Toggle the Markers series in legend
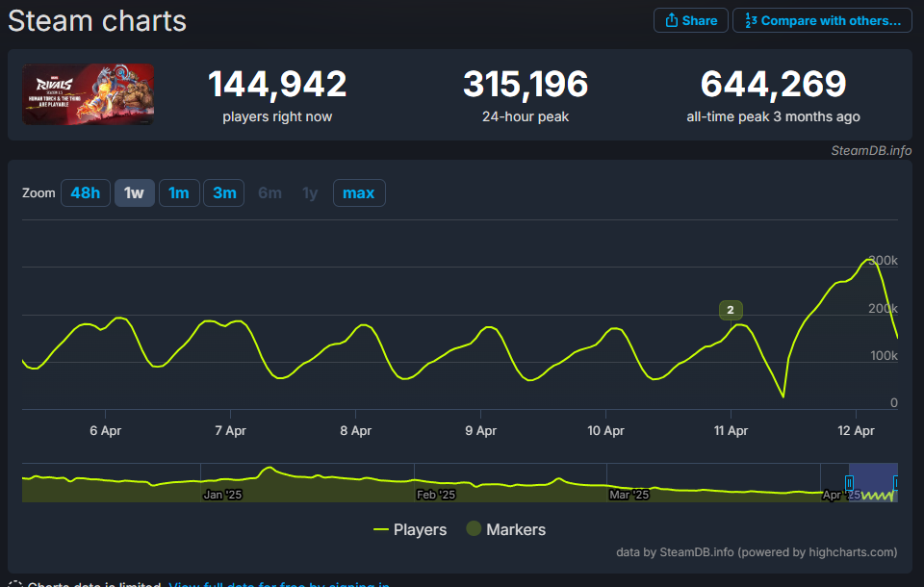The width and height of the screenshot is (924, 587). [506, 529]
